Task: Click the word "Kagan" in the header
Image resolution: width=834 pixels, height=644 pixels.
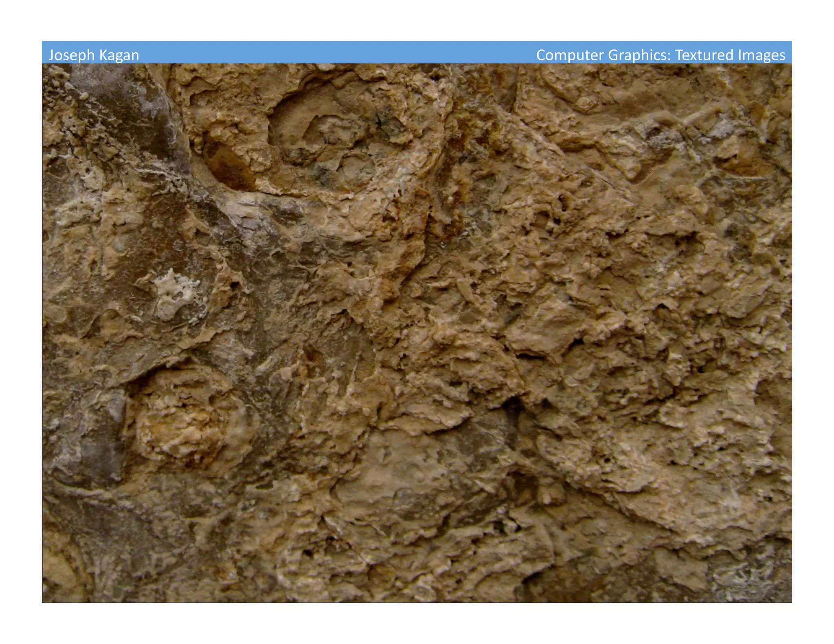Action: coord(119,55)
